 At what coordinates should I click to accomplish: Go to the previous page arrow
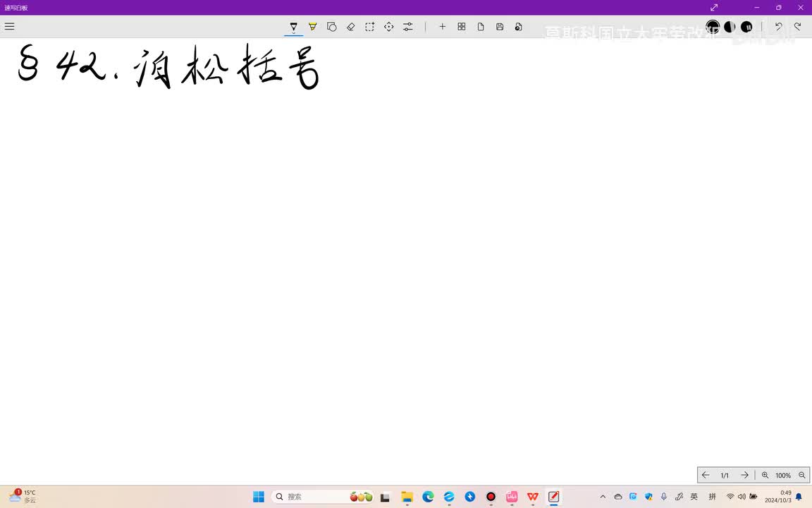click(x=706, y=475)
